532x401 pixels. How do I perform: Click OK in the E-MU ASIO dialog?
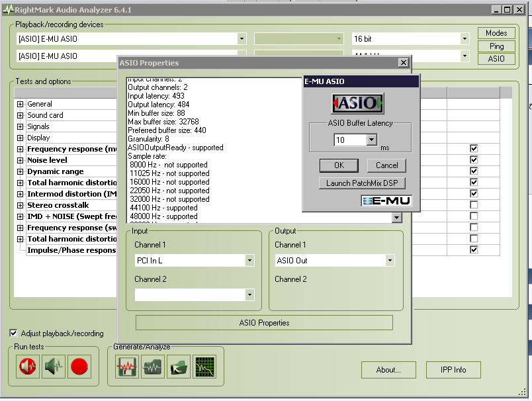339,165
